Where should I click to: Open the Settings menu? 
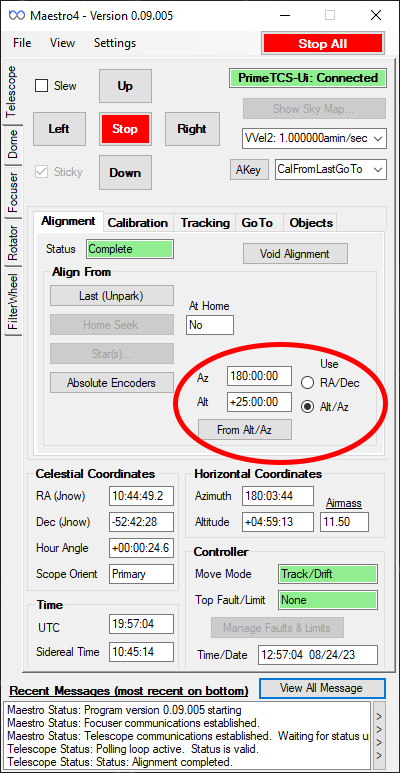pos(115,43)
